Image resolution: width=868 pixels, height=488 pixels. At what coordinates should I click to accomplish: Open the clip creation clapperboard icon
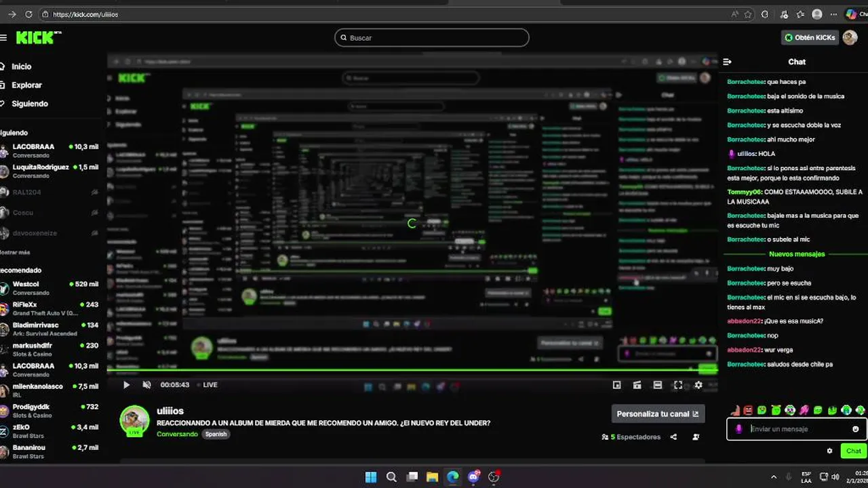[637, 385]
